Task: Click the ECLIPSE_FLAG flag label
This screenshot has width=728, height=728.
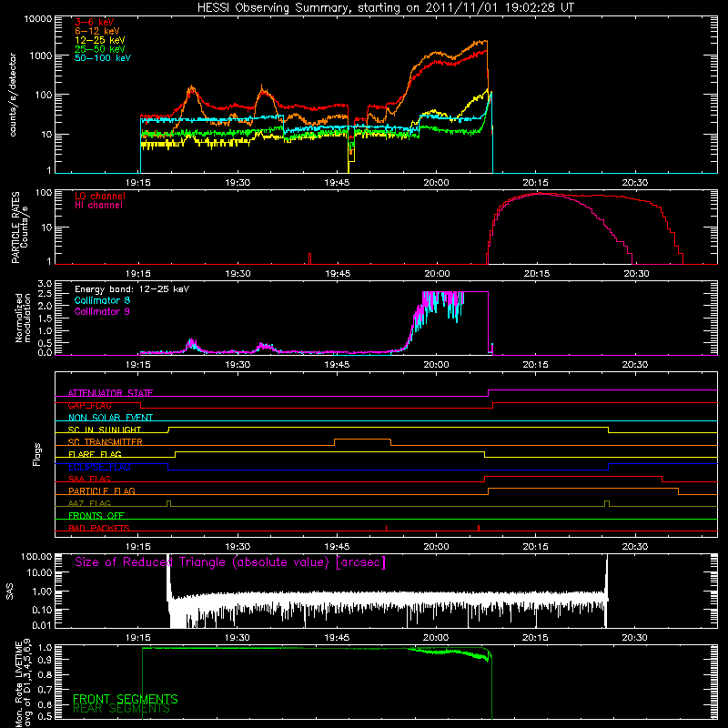Action: (x=99, y=467)
